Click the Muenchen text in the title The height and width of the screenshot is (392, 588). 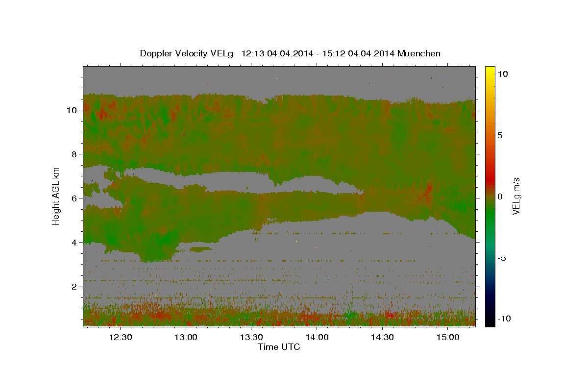click(419, 53)
